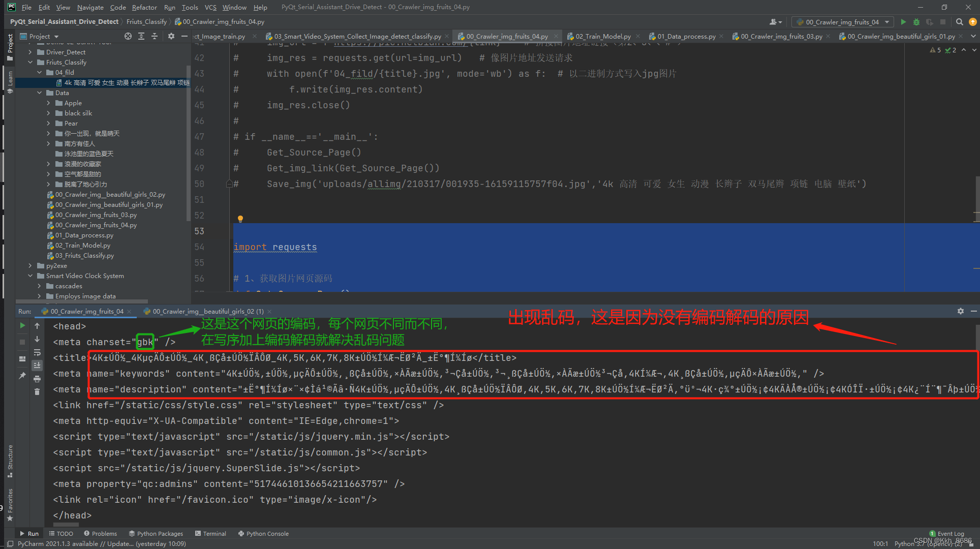Expand the Apple folder

tap(48, 103)
